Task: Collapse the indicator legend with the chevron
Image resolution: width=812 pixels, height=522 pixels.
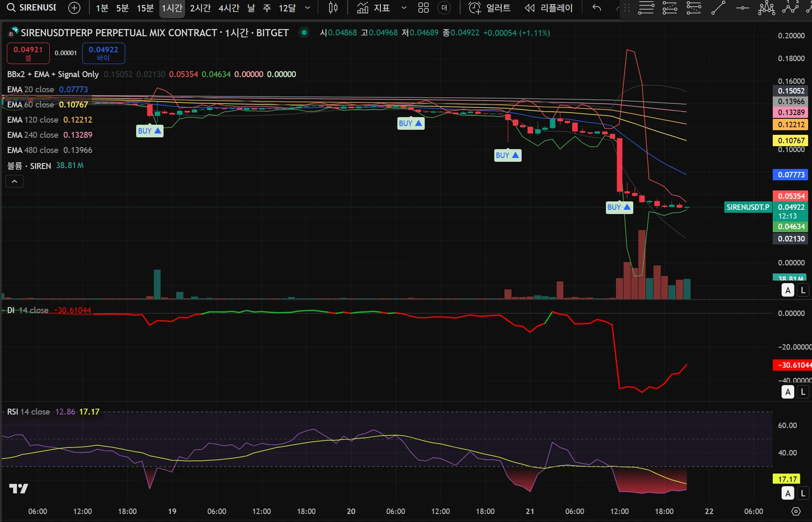Action: (14, 181)
